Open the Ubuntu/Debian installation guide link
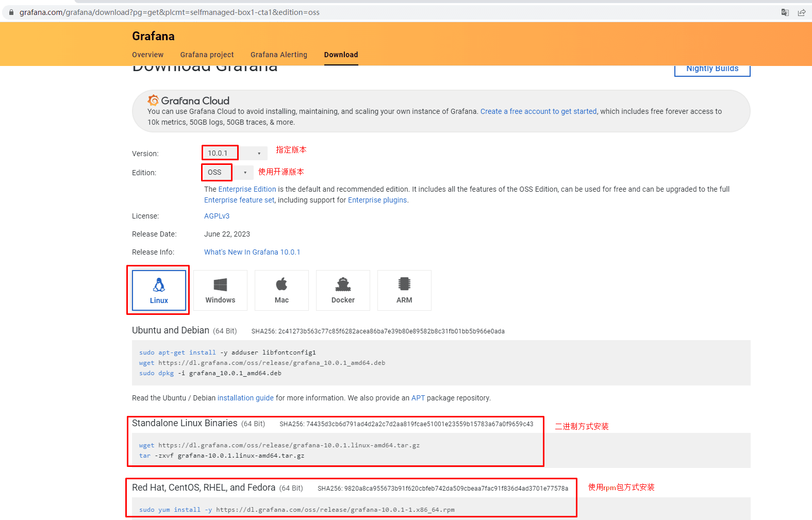Screen dimensions: 812x520 point(245,398)
